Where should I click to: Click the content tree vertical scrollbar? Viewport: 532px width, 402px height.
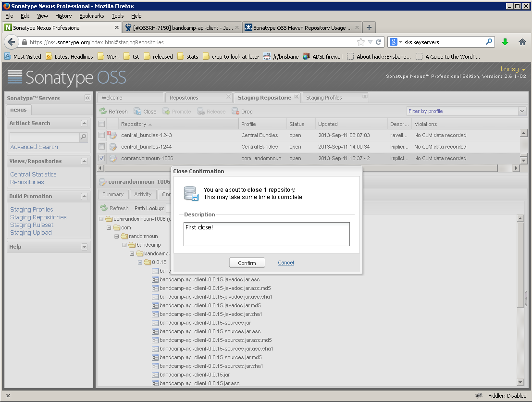[520, 265]
